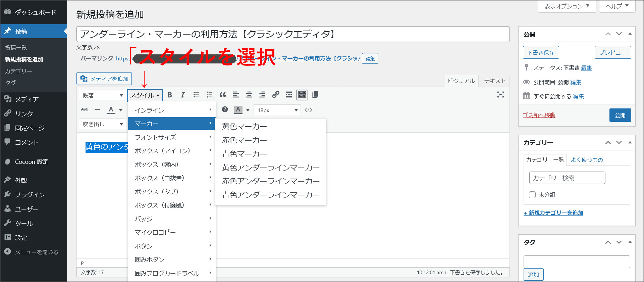Select 黄色マーカー style
644x282 pixels.
tap(271, 127)
